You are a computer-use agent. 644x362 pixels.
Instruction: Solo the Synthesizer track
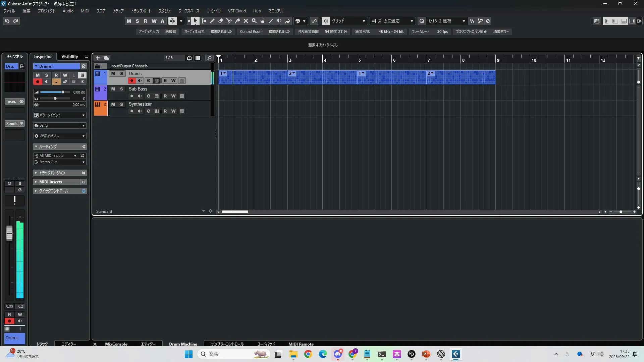point(121,104)
